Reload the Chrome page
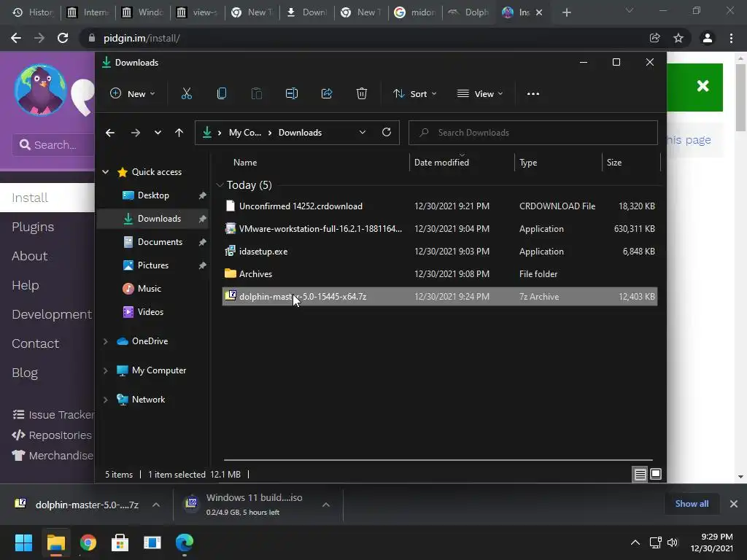 (63, 38)
